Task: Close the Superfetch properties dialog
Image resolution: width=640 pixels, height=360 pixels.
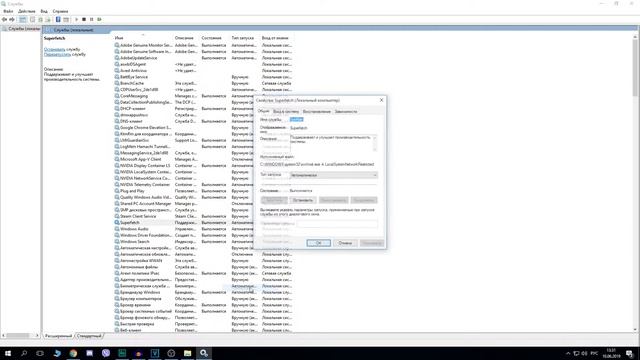Action: point(381,100)
